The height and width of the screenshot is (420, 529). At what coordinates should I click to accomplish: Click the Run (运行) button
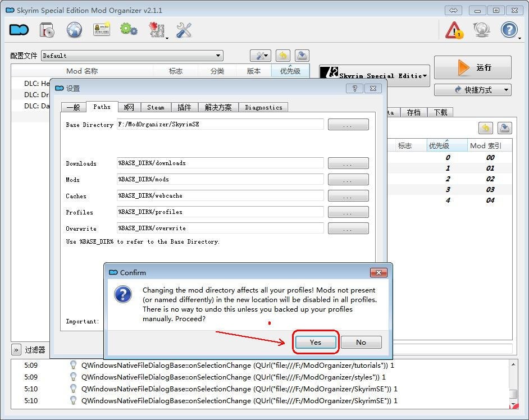coord(473,67)
